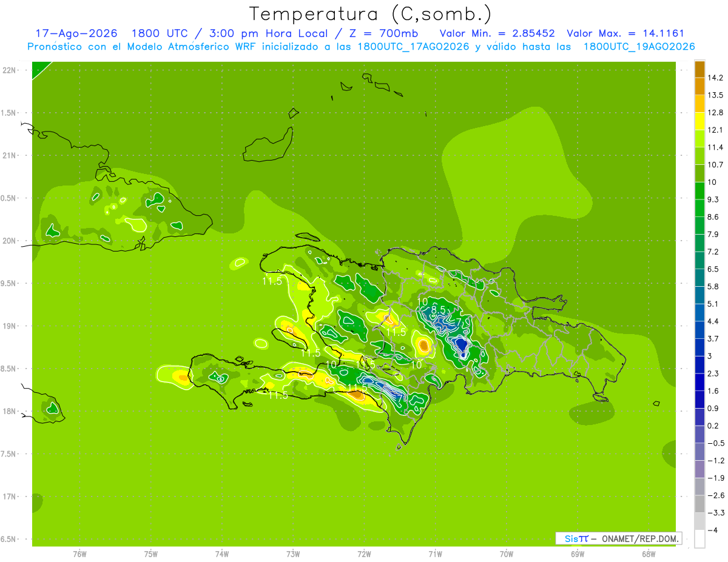
Task: Pick the green swatch between 9.3 and 10
Action: pyautogui.click(x=699, y=191)
